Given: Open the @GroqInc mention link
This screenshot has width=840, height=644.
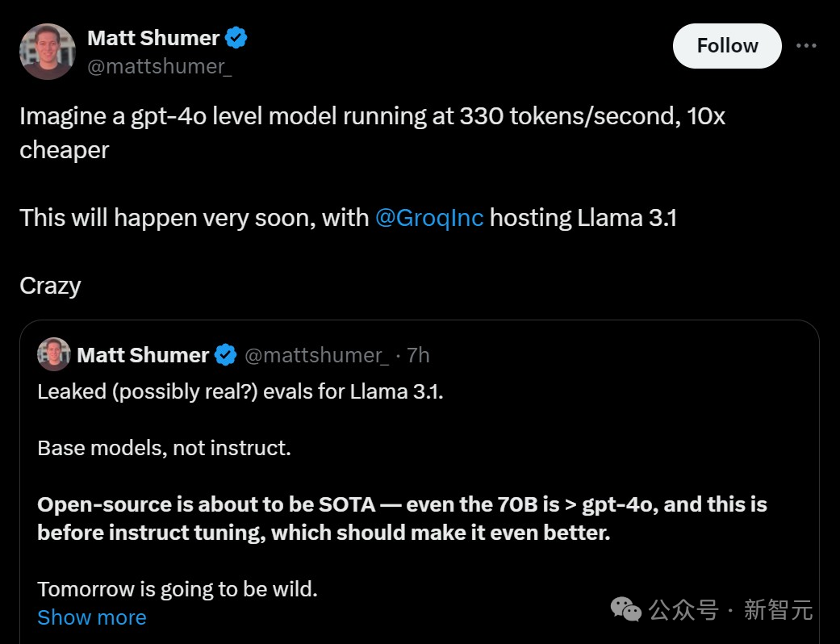Looking at the screenshot, I should tap(429, 218).
